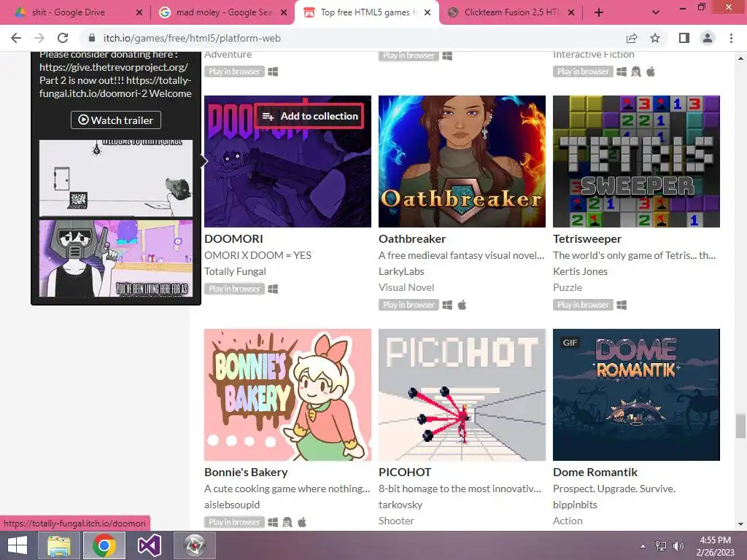Click the Bonnie's Bakery cover image
The height and width of the screenshot is (560, 747).
(x=287, y=394)
